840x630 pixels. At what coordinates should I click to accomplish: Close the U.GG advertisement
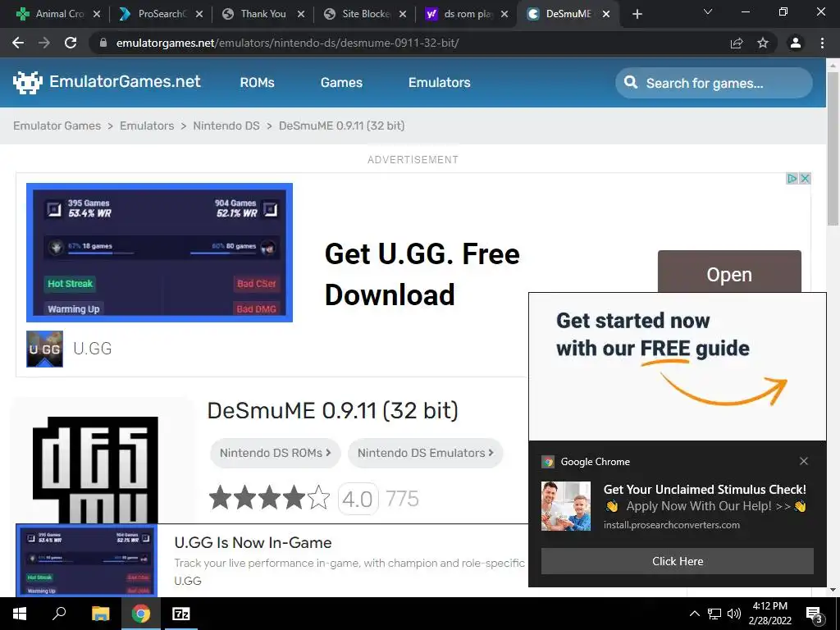[x=805, y=178]
